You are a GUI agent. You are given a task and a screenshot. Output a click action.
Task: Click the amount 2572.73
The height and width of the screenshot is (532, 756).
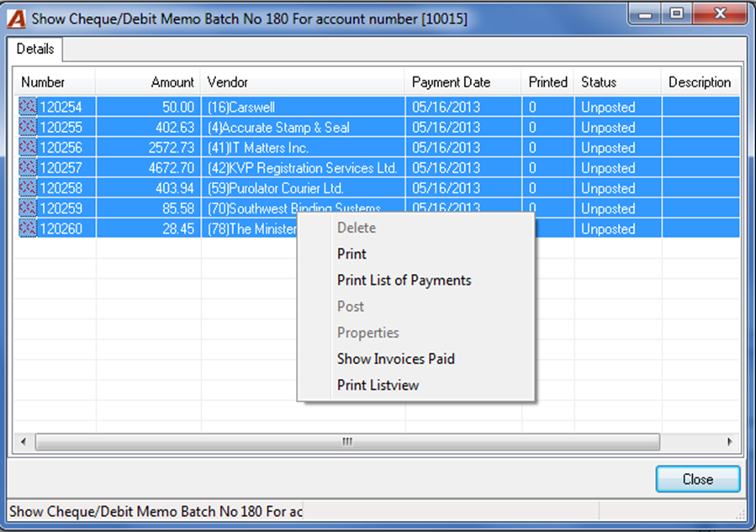point(172,147)
